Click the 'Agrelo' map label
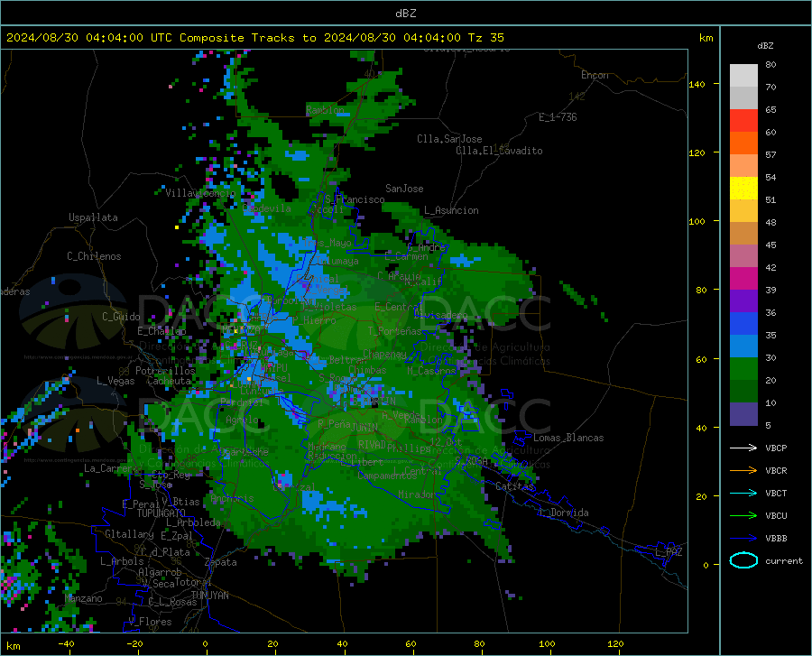The height and width of the screenshot is (656, 812). [x=242, y=420]
